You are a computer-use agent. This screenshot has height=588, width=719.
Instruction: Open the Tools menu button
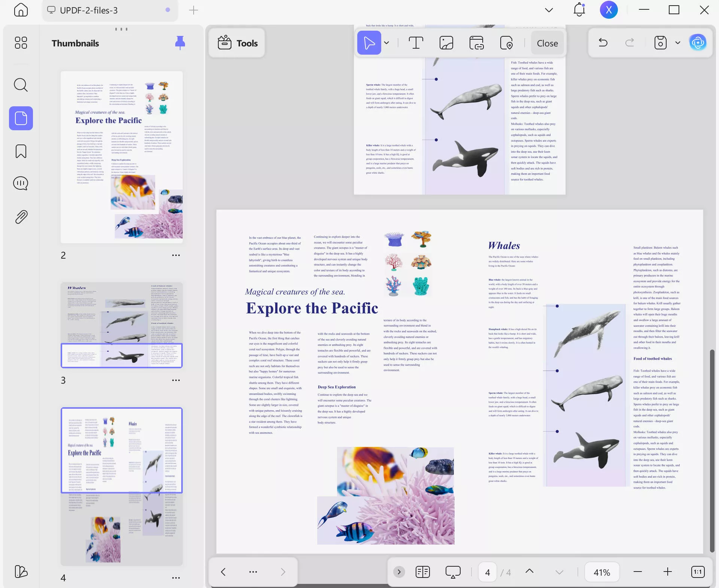[x=237, y=43]
